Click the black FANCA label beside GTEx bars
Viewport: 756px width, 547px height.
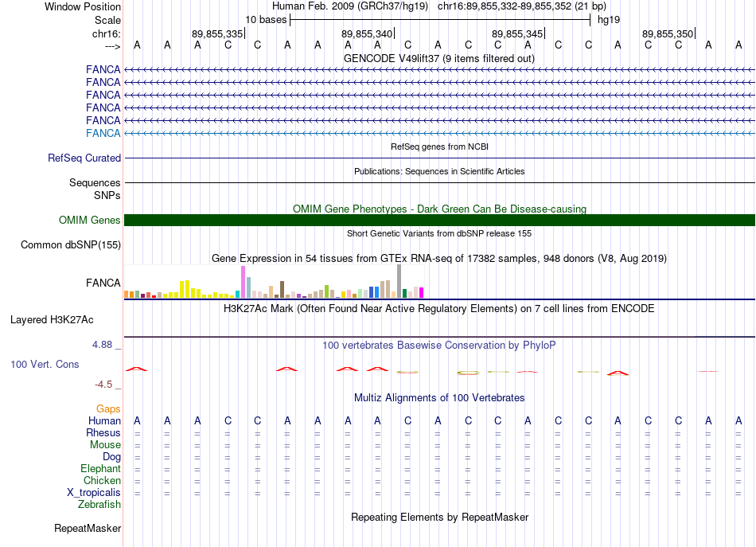[103, 283]
